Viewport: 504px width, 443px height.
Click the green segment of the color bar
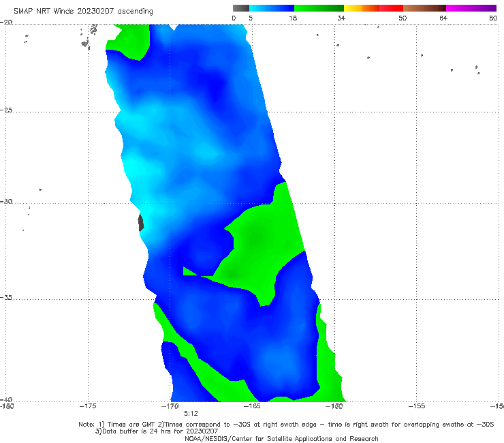[x=319, y=8]
